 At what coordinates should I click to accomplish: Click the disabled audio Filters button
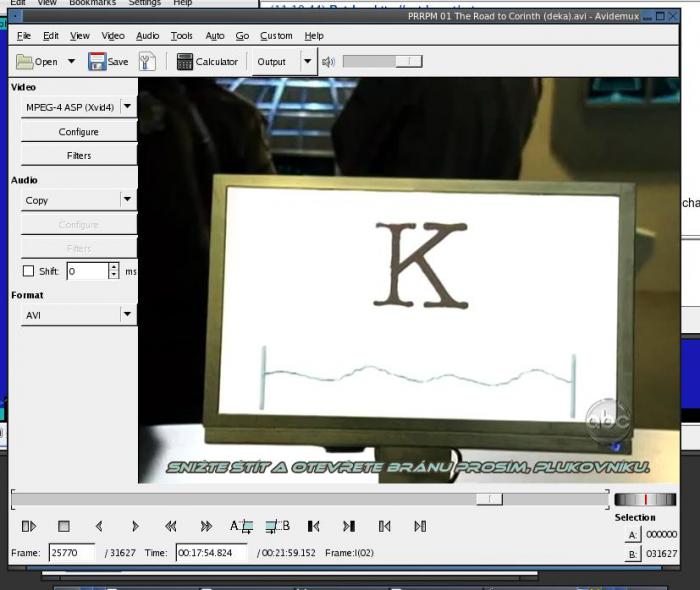coord(79,248)
